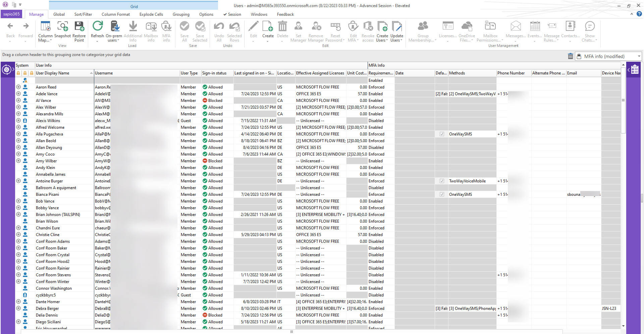Open the Explode Cells tab

151,14
